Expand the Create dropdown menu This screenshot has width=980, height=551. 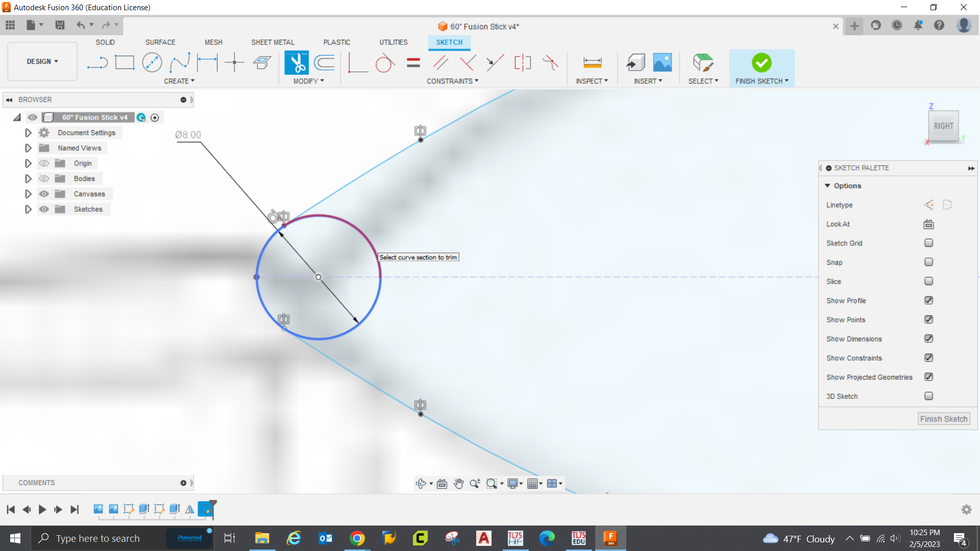coord(179,81)
